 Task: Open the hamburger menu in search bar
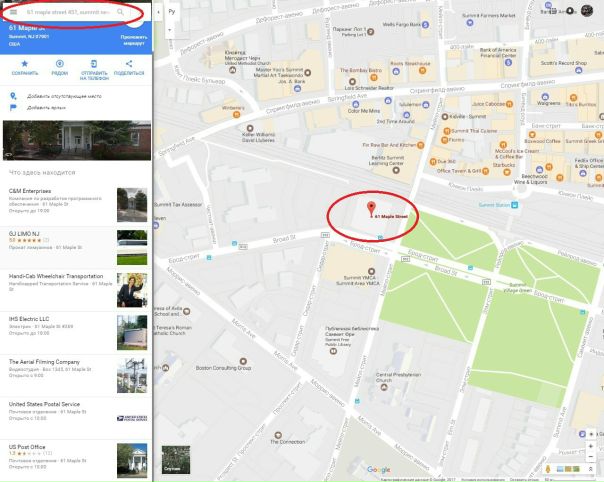[x=13, y=12]
